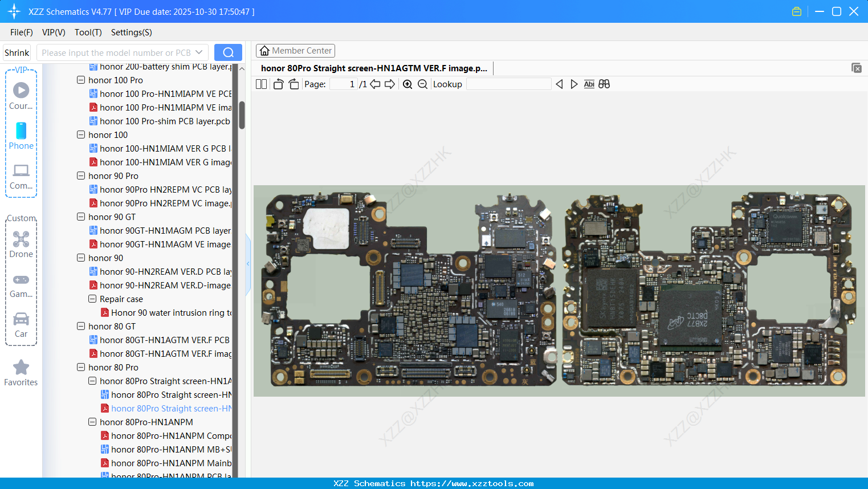
Task: Find previous lookup match triangle
Action: tap(559, 84)
